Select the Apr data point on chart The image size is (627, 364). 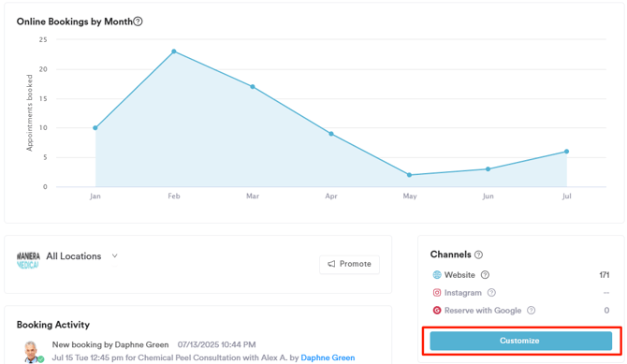(331, 134)
